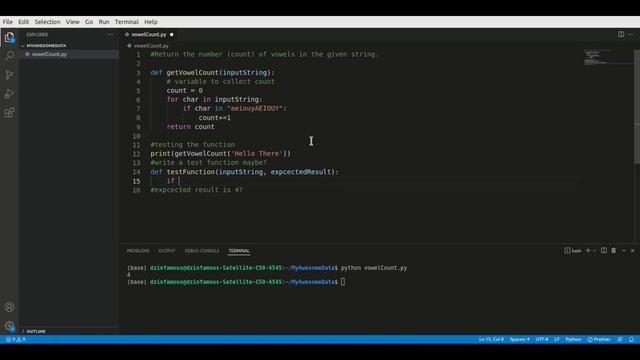Click the vowelCount.py breadcrumb
Screen dimensions: 640x360
coord(151,46)
